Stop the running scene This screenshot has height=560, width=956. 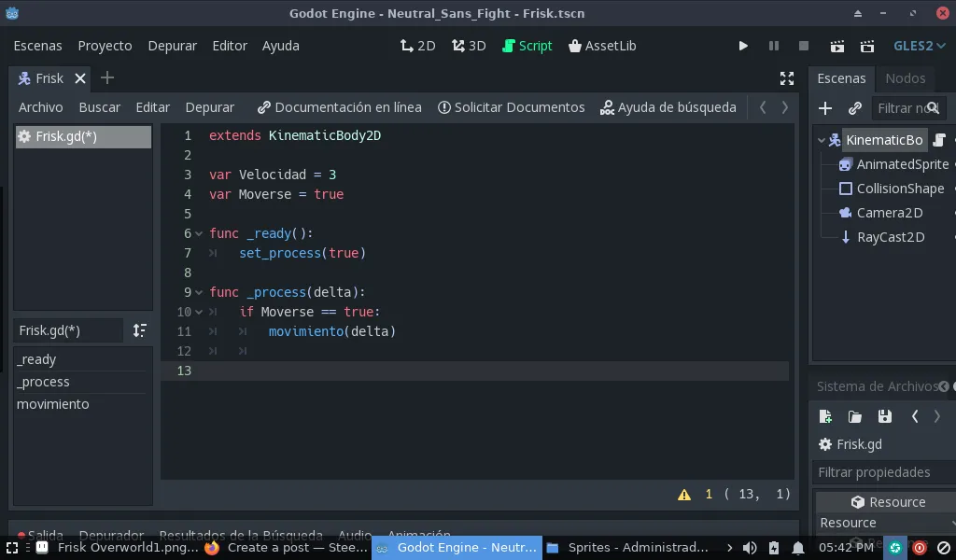pyautogui.click(x=804, y=46)
